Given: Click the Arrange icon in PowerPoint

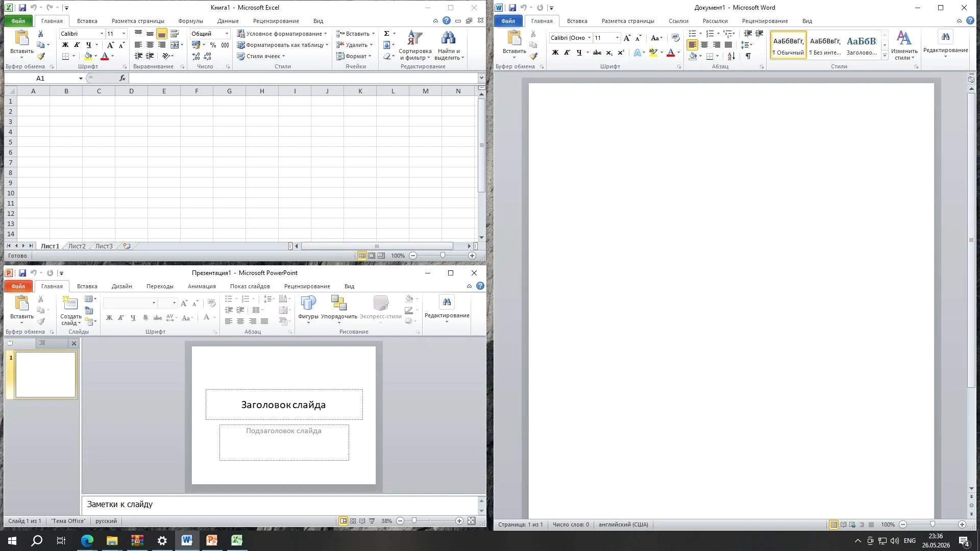Looking at the screenshot, I should coord(339,303).
